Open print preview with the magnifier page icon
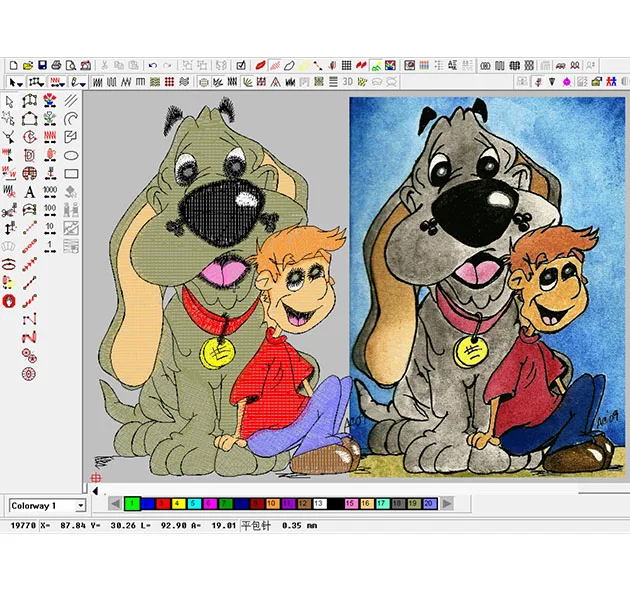The image size is (630, 591). pyautogui.click(x=71, y=65)
